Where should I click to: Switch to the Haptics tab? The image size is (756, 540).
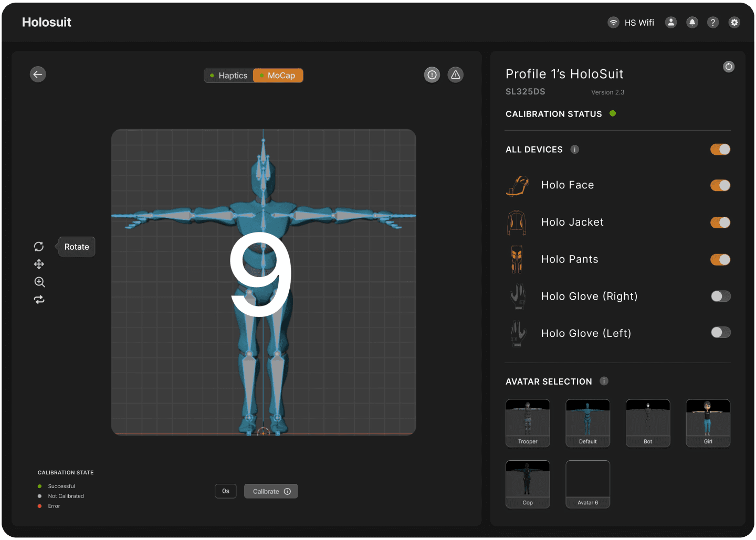(228, 76)
